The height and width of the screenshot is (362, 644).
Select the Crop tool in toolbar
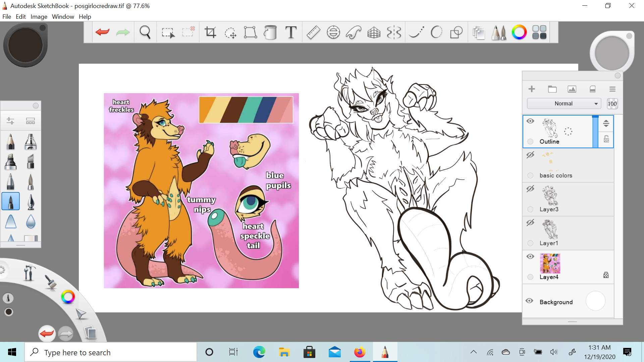[210, 33]
